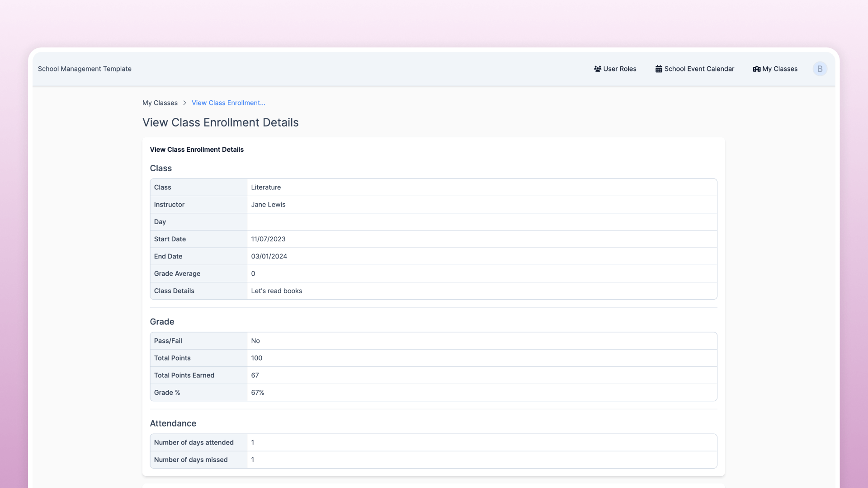Open User Roles page
The image size is (868, 488).
(x=619, y=69)
